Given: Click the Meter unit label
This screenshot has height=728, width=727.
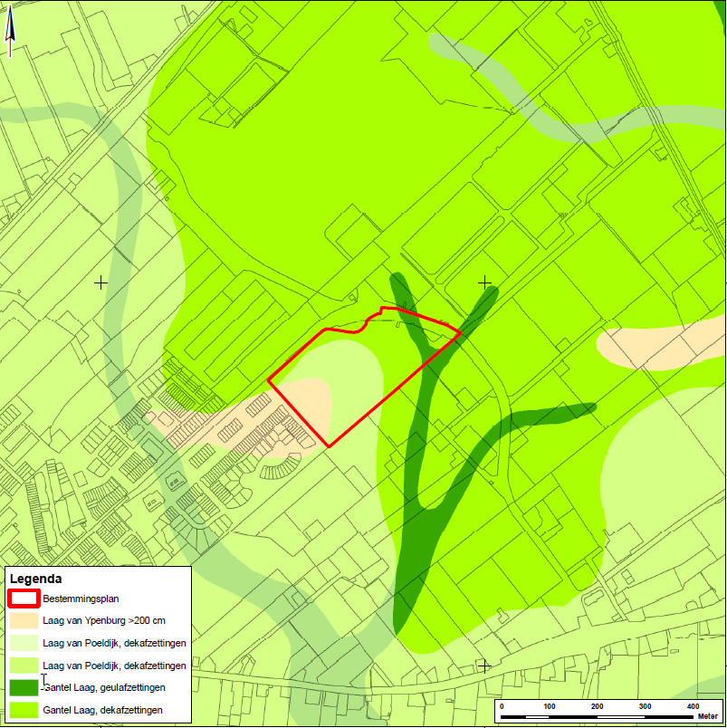Looking at the screenshot, I should pyautogui.click(x=707, y=716).
